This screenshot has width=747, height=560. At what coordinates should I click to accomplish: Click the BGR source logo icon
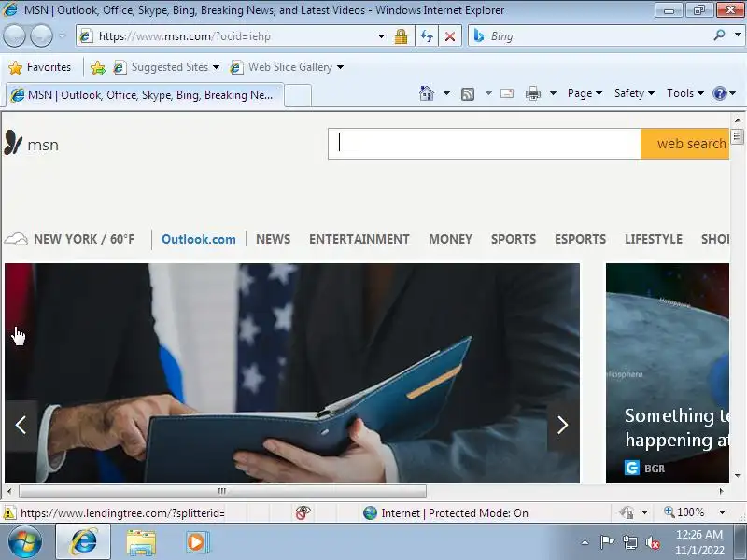(632, 468)
